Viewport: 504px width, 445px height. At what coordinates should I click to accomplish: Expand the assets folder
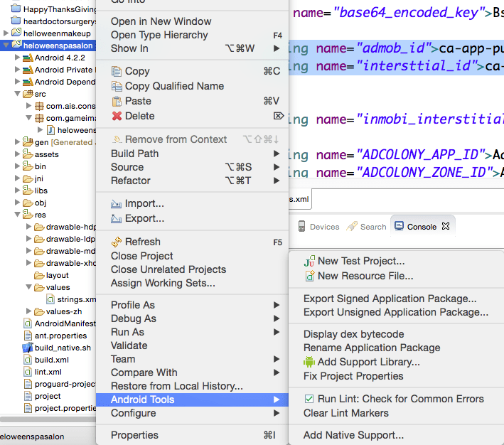pyautogui.click(x=17, y=154)
